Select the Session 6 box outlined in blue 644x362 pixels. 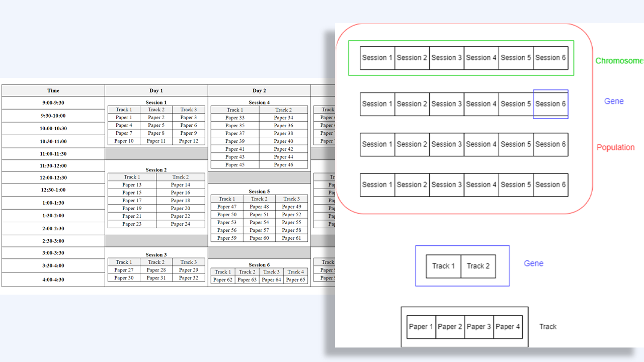pos(550,104)
